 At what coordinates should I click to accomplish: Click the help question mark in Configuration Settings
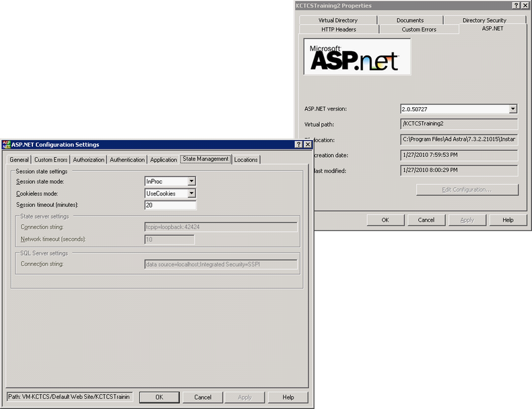tap(298, 144)
